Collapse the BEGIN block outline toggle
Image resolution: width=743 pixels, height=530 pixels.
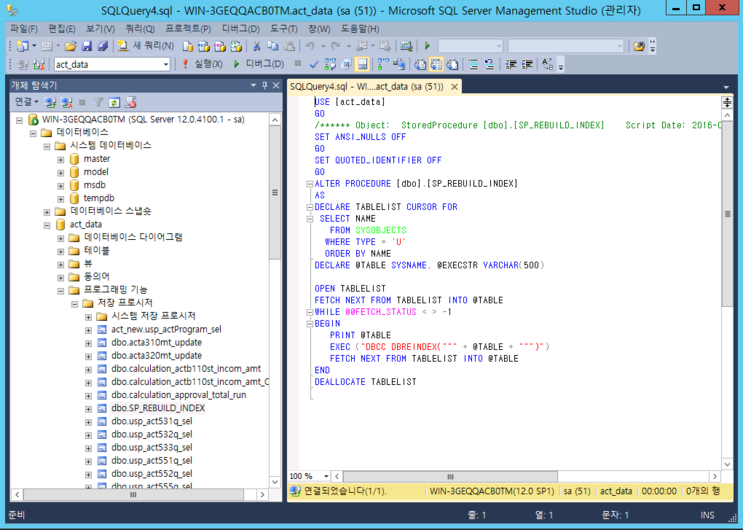309,323
